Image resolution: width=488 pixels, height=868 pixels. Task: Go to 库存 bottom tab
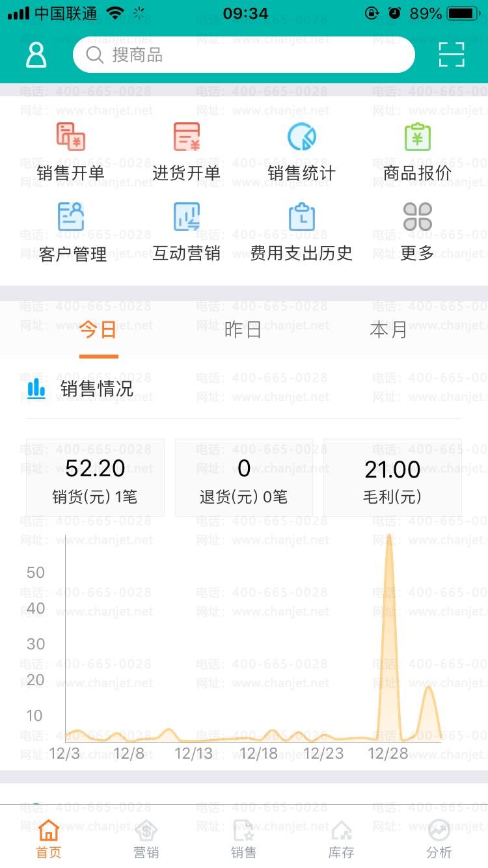(x=342, y=839)
